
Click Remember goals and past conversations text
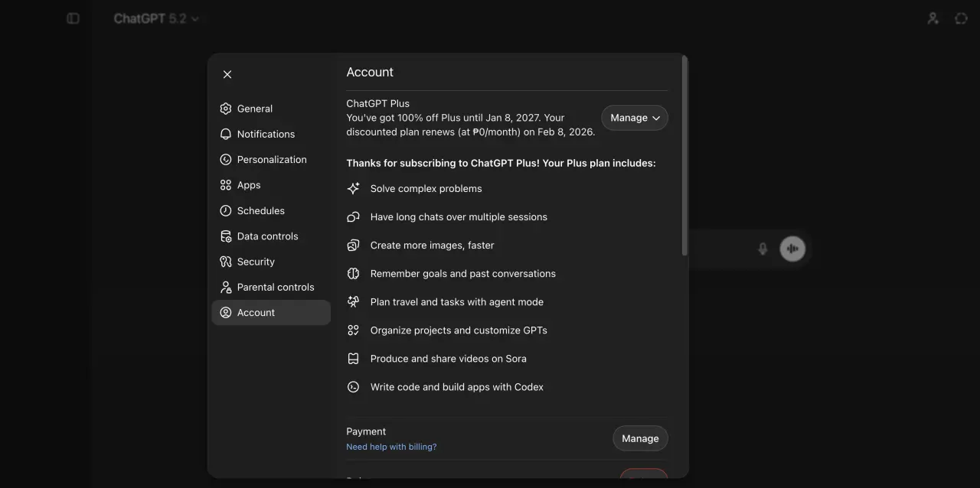462,273
